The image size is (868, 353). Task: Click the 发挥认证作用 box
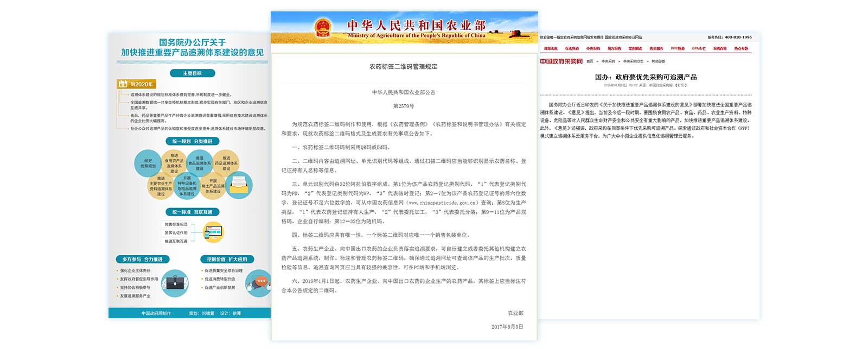[x=176, y=232]
